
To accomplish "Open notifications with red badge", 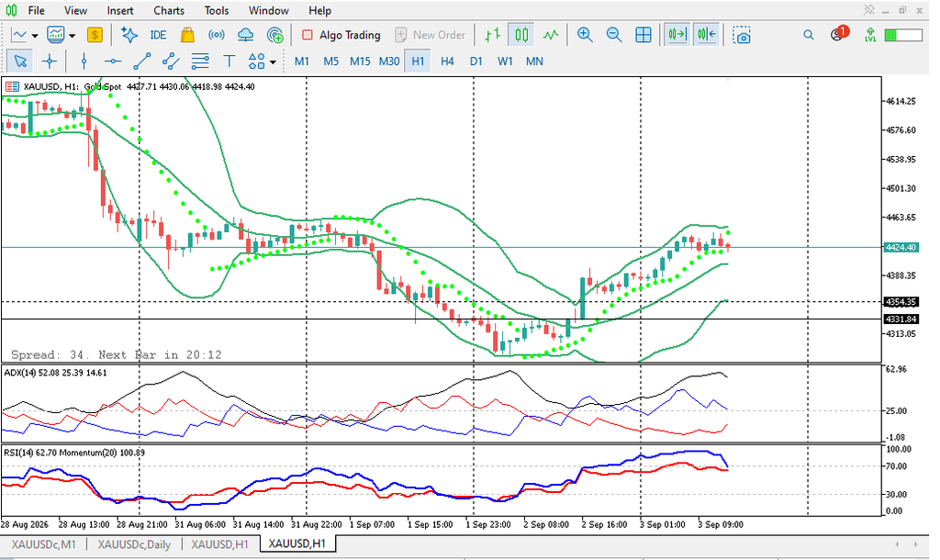I will (x=839, y=34).
